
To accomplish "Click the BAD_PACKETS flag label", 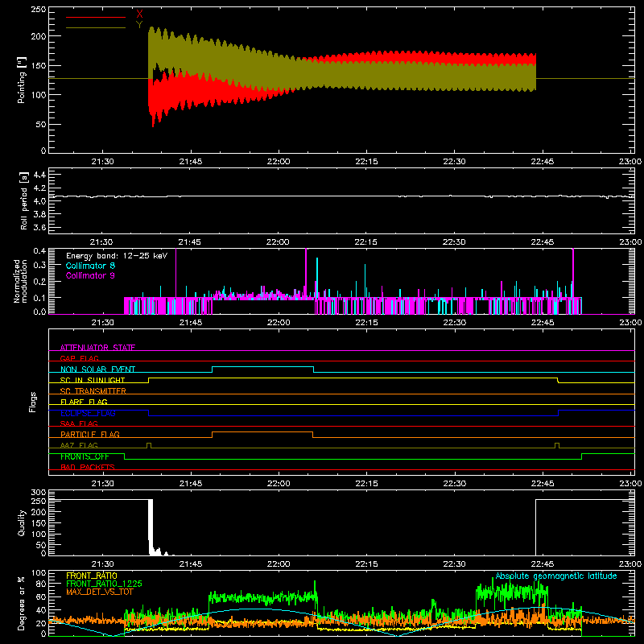I will coord(88,467).
